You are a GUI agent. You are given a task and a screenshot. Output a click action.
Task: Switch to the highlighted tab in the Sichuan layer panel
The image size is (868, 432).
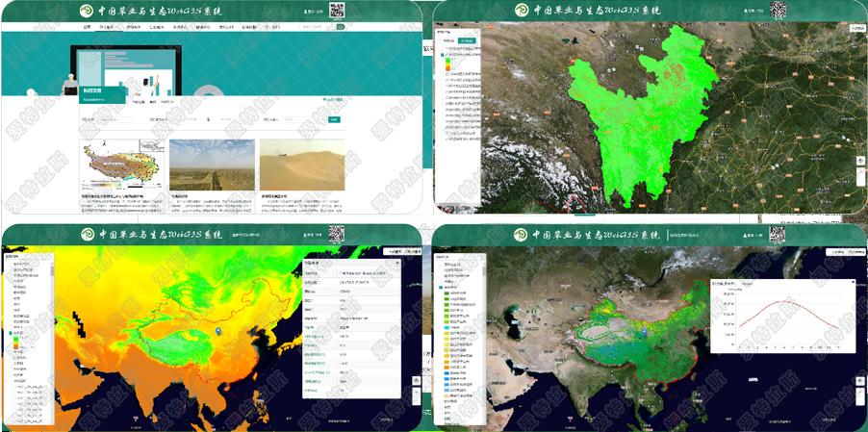click(466, 40)
